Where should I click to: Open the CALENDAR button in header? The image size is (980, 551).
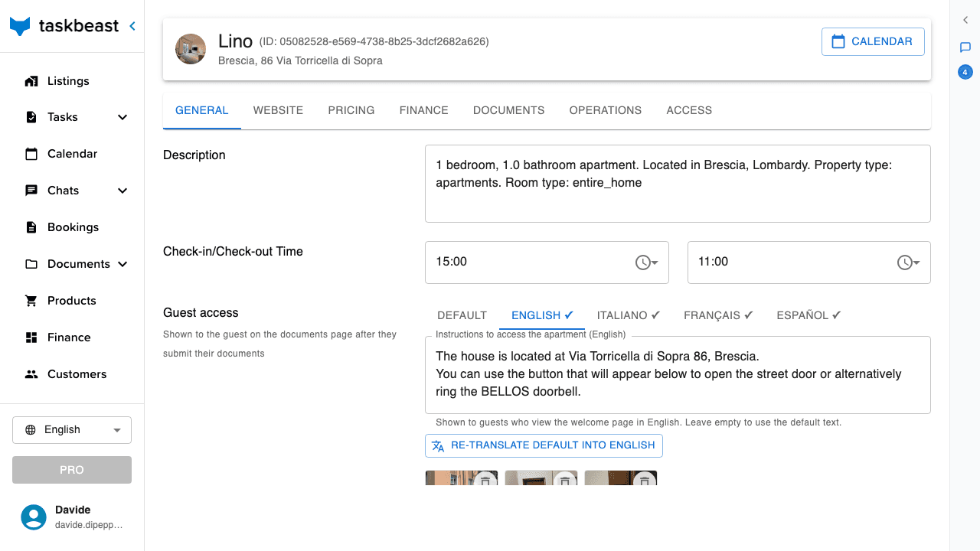pos(873,42)
